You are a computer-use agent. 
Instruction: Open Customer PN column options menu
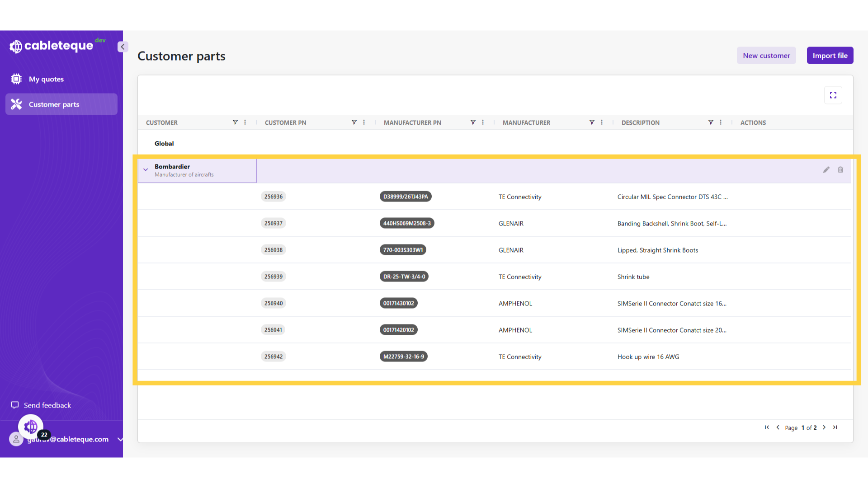364,122
